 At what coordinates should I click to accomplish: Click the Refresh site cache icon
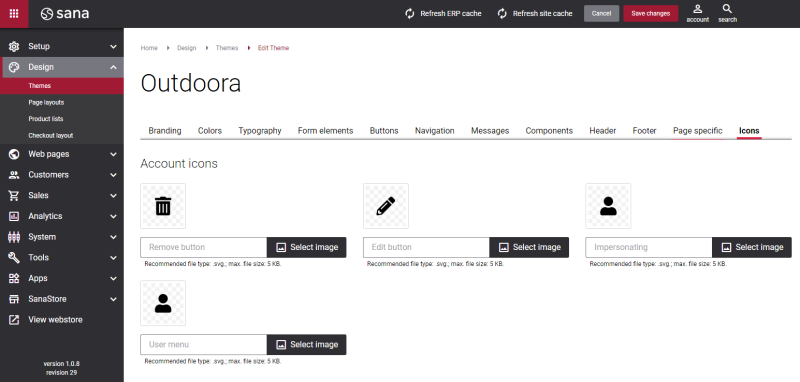coord(502,14)
